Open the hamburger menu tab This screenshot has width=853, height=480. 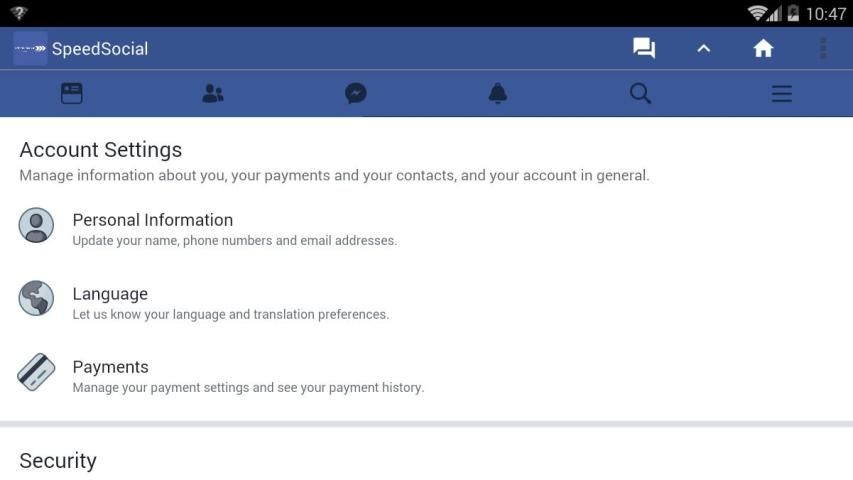coord(781,94)
